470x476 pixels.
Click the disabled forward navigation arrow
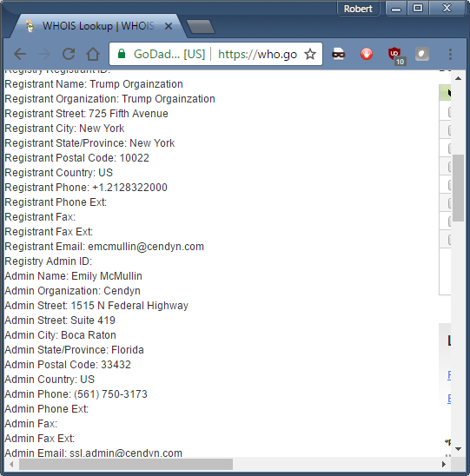[44, 55]
